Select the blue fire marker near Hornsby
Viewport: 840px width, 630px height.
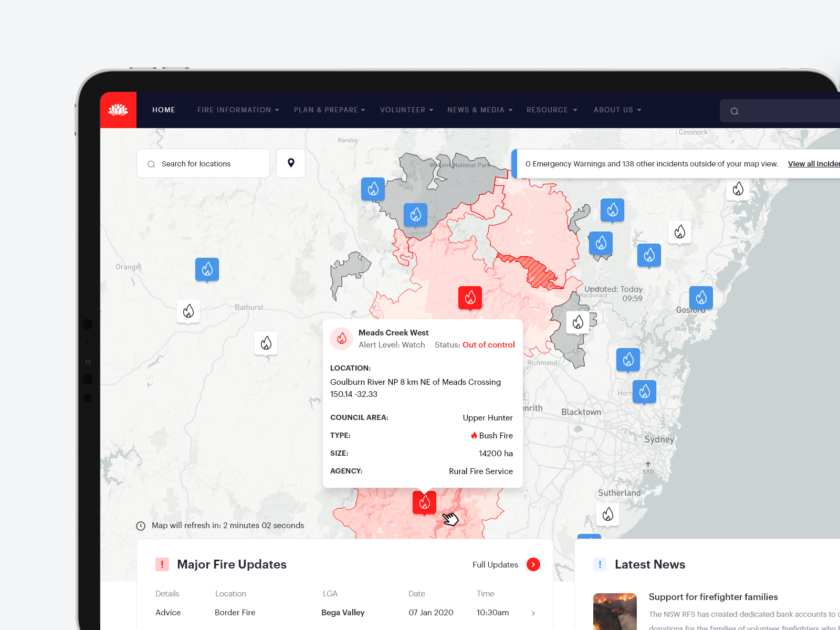[x=644, y=392]
